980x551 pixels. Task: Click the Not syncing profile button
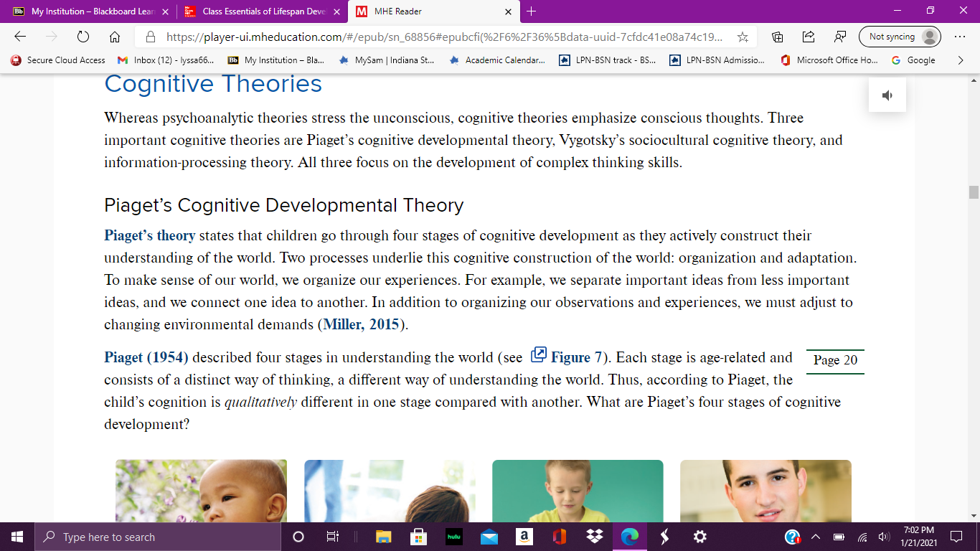pos(900,37)
